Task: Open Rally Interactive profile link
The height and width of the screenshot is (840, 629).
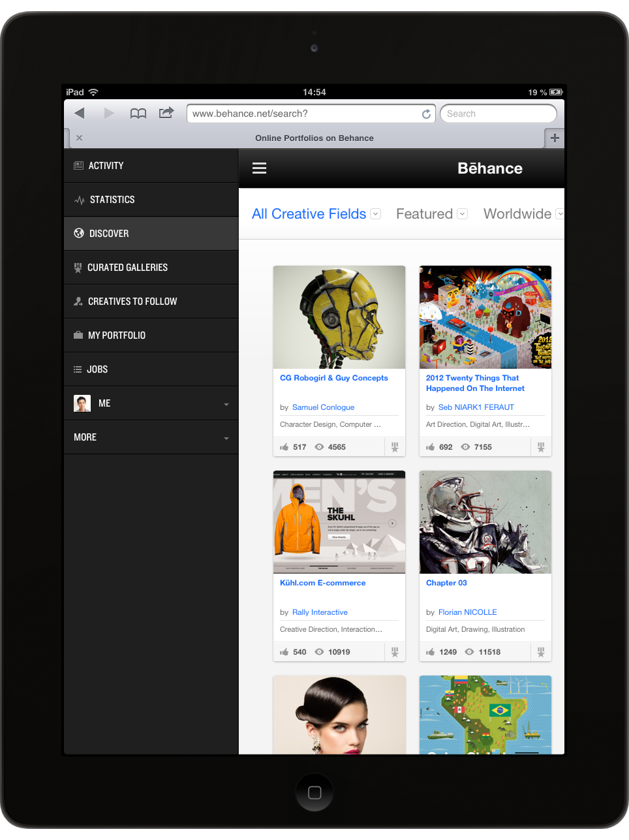Action: click(320, 612)
